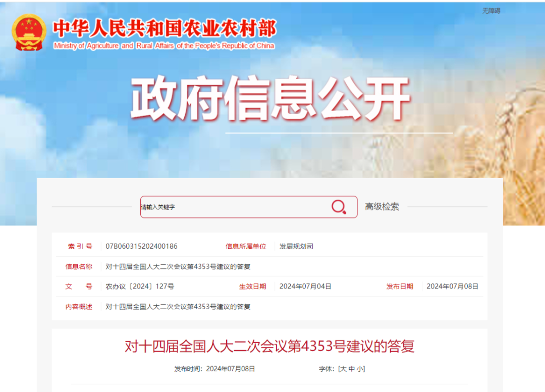
Task: Click the 生效日期 label
Action: [252, 287]
